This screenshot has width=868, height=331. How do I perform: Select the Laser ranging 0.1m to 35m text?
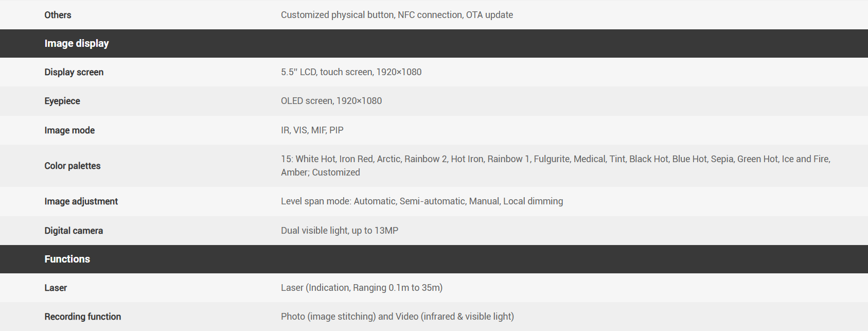[x=362, y=288]
